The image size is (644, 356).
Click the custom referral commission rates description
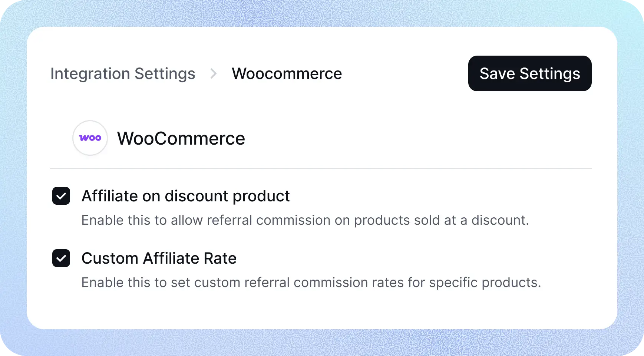coord(311,283)
